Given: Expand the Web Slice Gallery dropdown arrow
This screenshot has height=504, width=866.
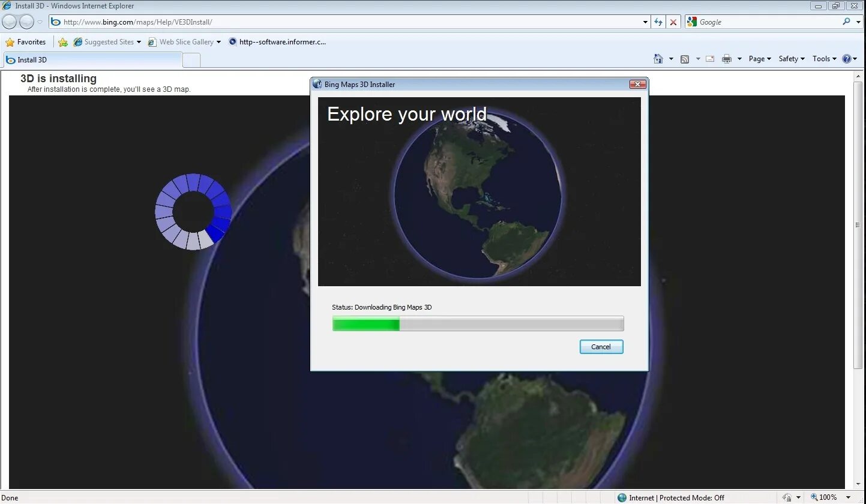Looking at the screenshot, I should 218,42.
